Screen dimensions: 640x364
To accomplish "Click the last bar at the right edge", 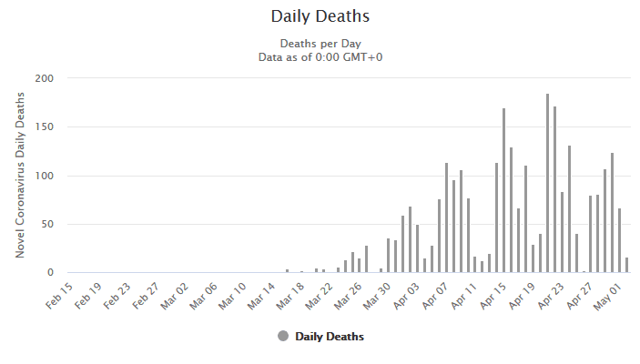I will [x=626, y=265].
